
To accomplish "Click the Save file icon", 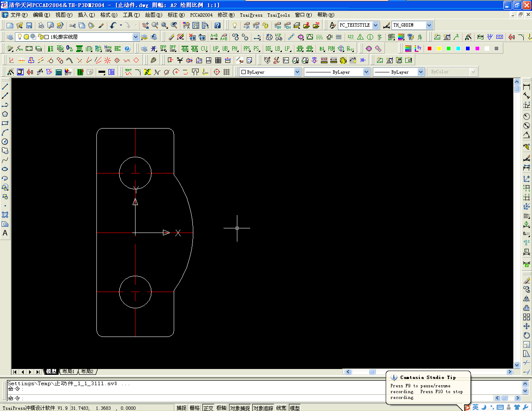I will 29,25.
